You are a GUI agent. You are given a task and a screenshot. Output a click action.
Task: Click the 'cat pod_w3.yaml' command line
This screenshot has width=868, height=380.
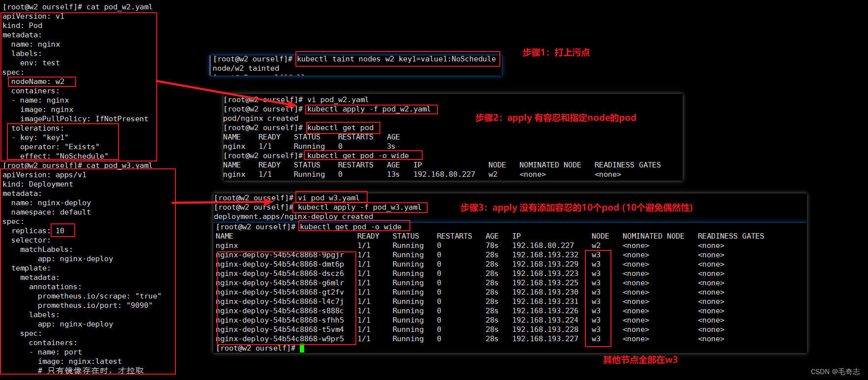pos(77,165)
